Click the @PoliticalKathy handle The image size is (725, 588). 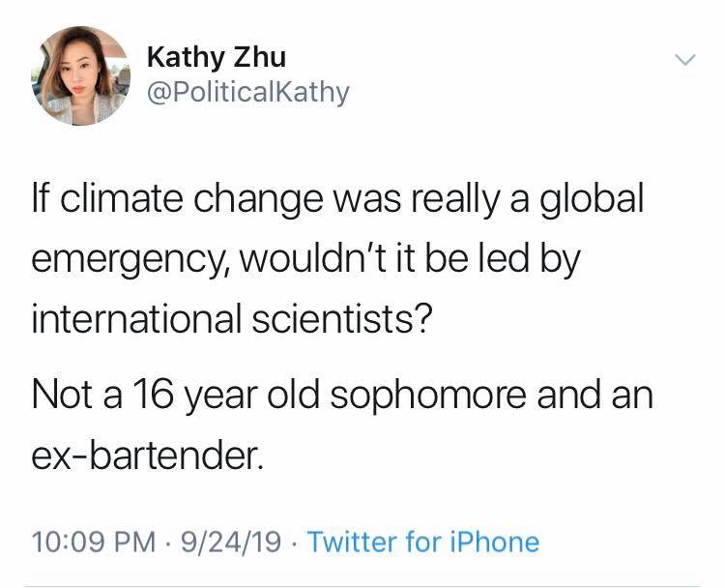246,93
